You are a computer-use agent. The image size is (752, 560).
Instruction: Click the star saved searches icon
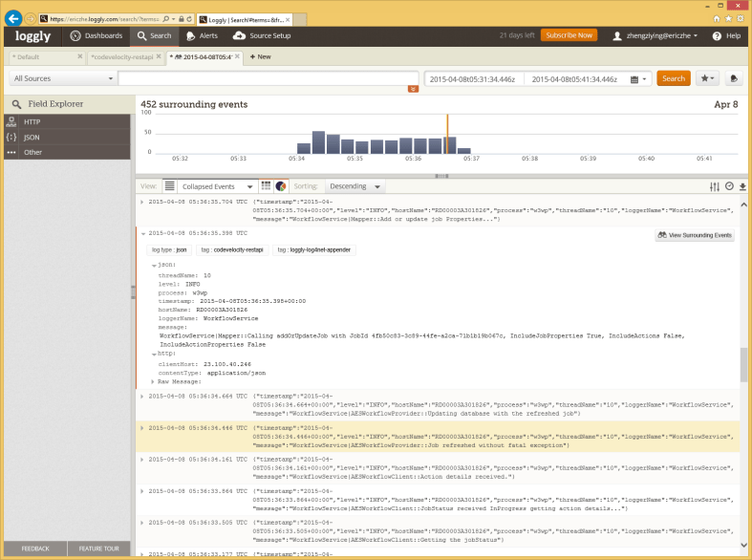[707, 78]
